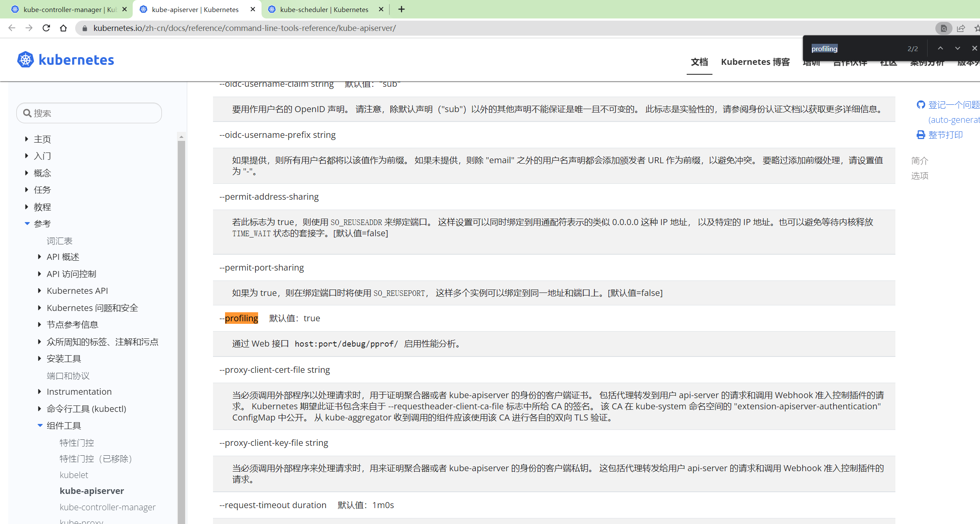Expand API 访问控制 subsection
Screen dimensions: 980x524
click(x=40, y=274)
